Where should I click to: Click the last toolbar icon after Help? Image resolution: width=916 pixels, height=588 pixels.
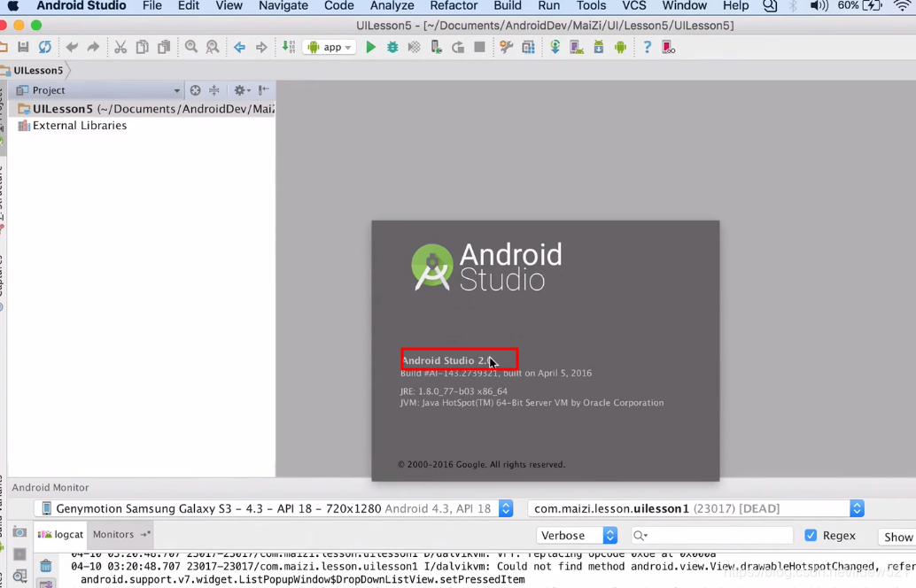click(669, 47)
